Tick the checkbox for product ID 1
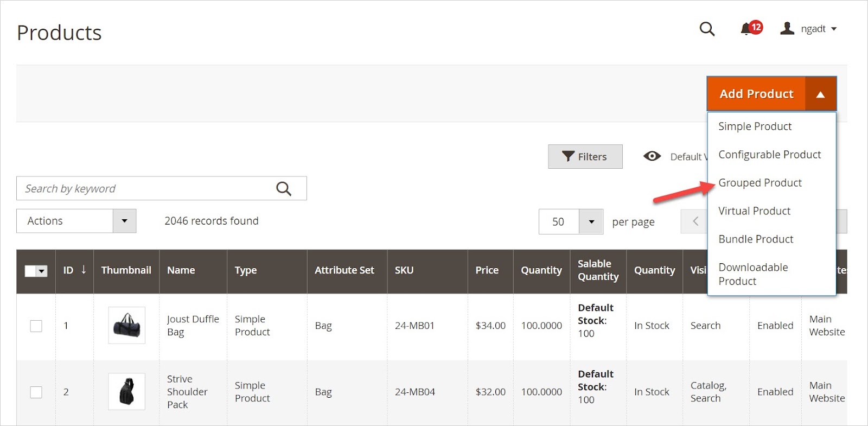 pos(36,326)
